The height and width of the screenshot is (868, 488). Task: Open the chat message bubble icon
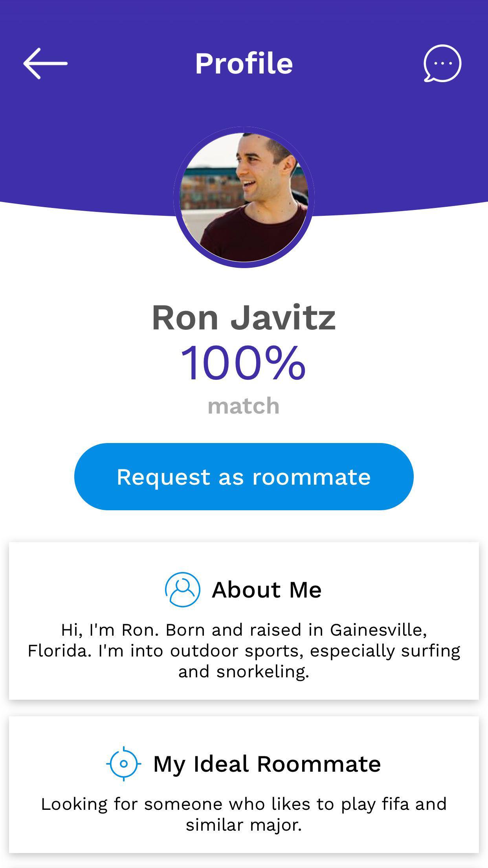(442, 63)
